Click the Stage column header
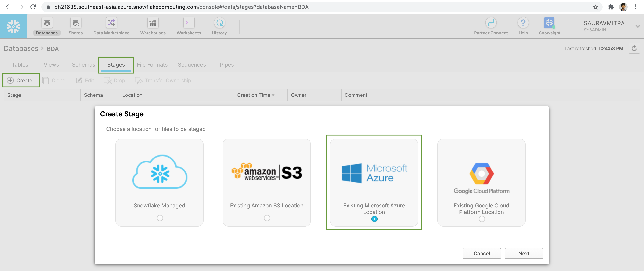Screen dimensions: 644x271 (x=42, y=95)
